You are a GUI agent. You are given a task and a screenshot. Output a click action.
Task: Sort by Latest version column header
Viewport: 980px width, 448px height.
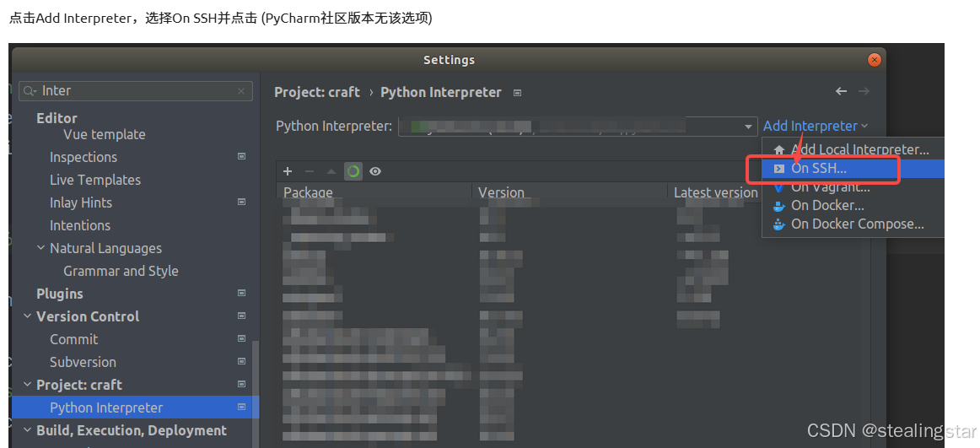pyautogui.click(x=716, y=192)
